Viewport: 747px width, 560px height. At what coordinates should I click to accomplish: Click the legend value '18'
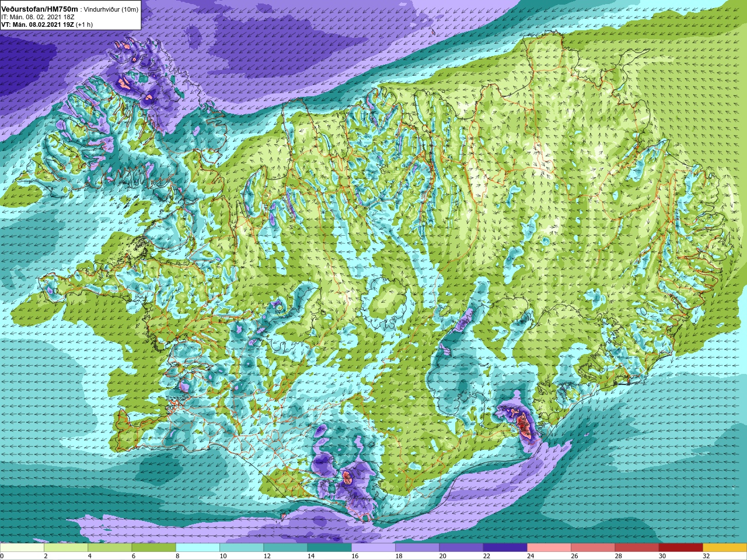[x=399, y=556]
